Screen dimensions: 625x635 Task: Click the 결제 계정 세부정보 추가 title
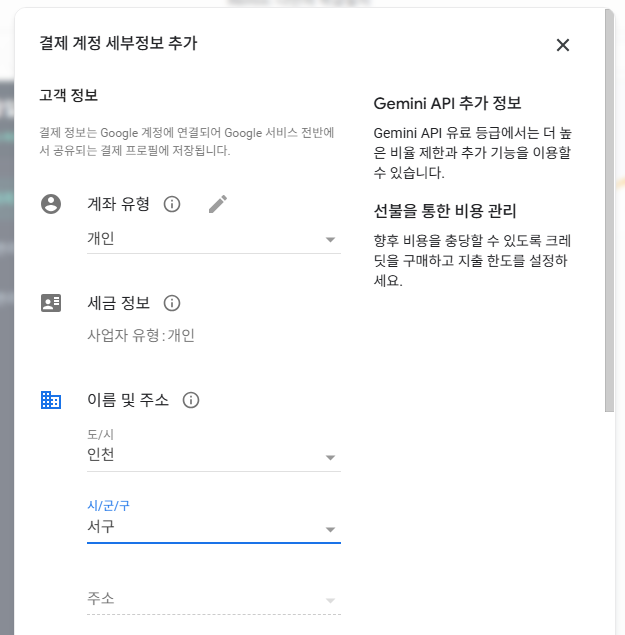tap(118, 43)
